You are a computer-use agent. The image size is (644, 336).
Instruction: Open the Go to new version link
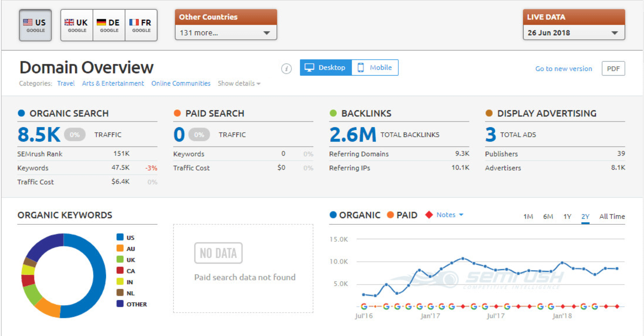(563, 68)
